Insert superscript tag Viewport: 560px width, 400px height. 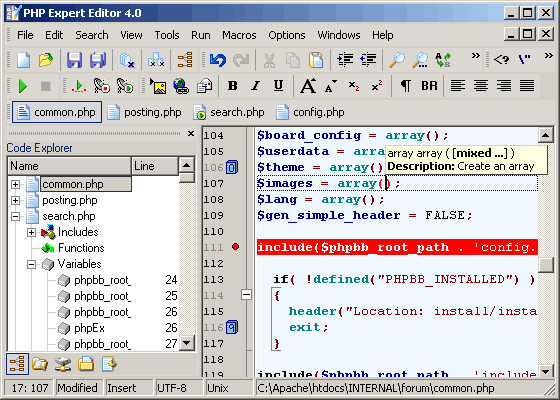pos(377,86)
